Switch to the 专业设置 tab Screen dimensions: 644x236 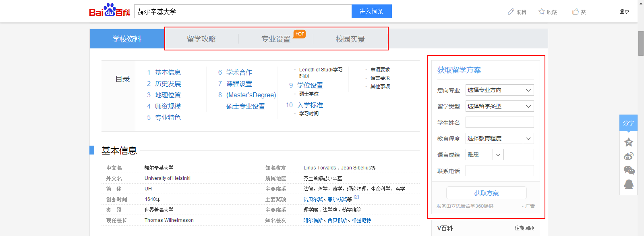tap(276, 39)
